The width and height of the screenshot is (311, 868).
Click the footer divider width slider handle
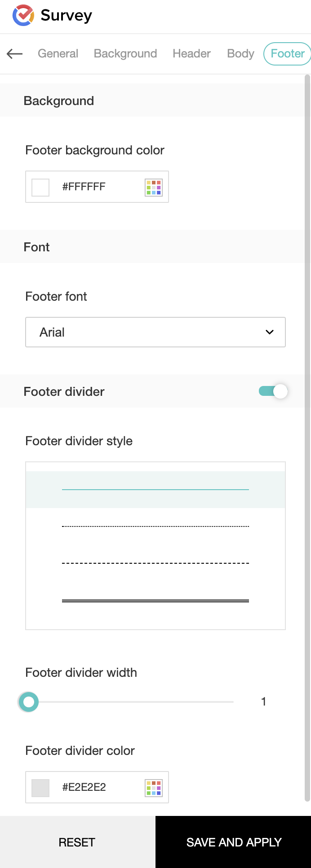point(29,701)
